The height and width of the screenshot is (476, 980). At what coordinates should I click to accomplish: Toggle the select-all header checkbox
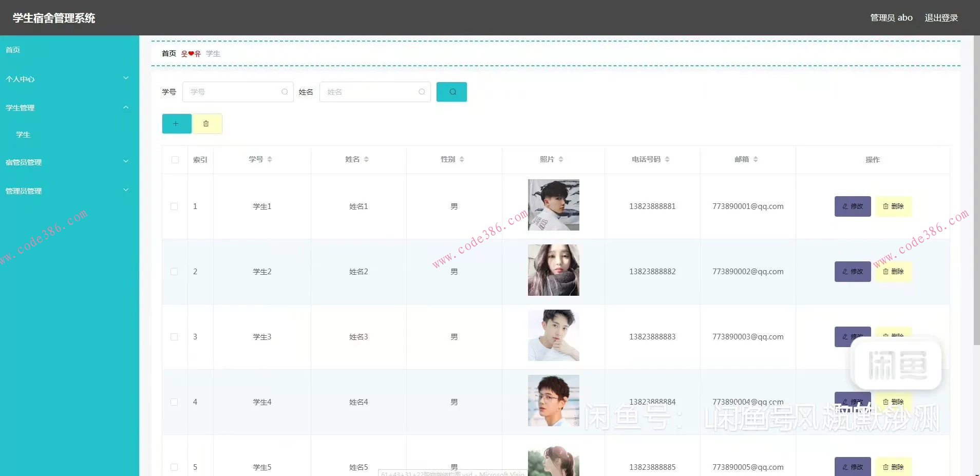(175, 160)
